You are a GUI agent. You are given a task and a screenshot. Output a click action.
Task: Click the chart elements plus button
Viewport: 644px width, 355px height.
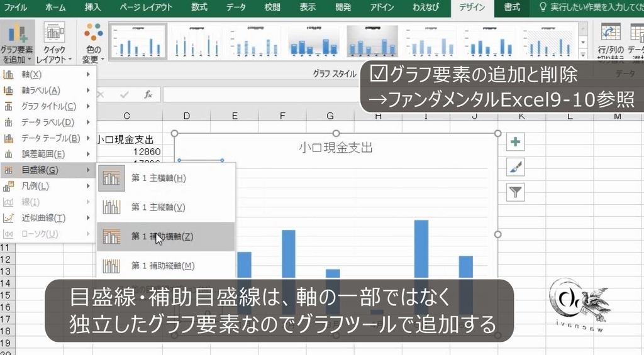click(x=515, y=142)
